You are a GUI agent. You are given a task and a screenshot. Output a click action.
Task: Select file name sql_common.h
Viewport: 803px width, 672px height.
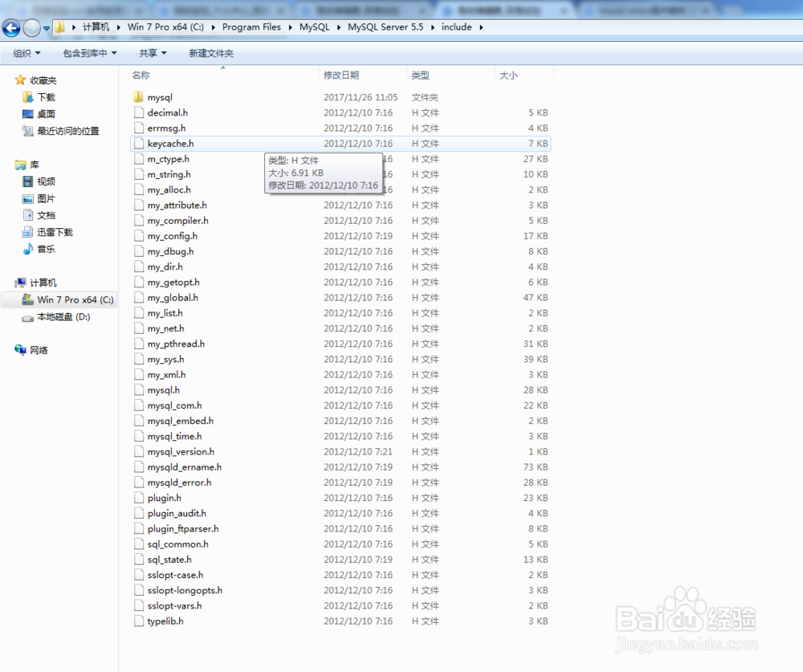177,544
